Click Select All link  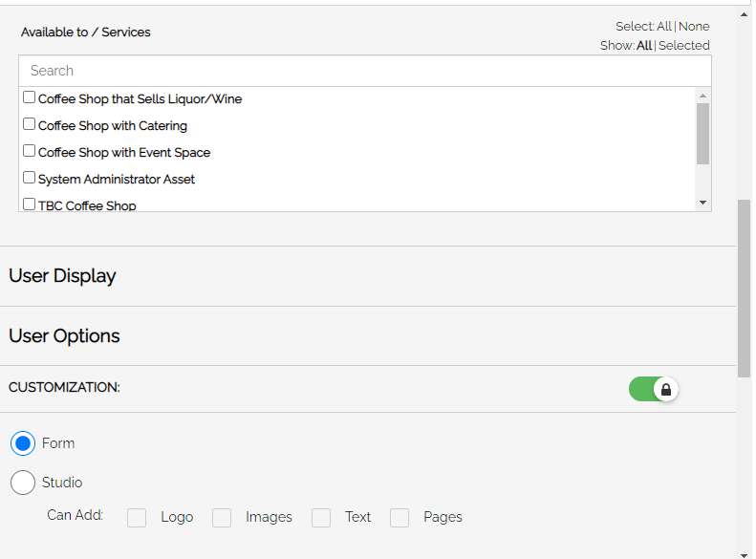pos(664,26)
